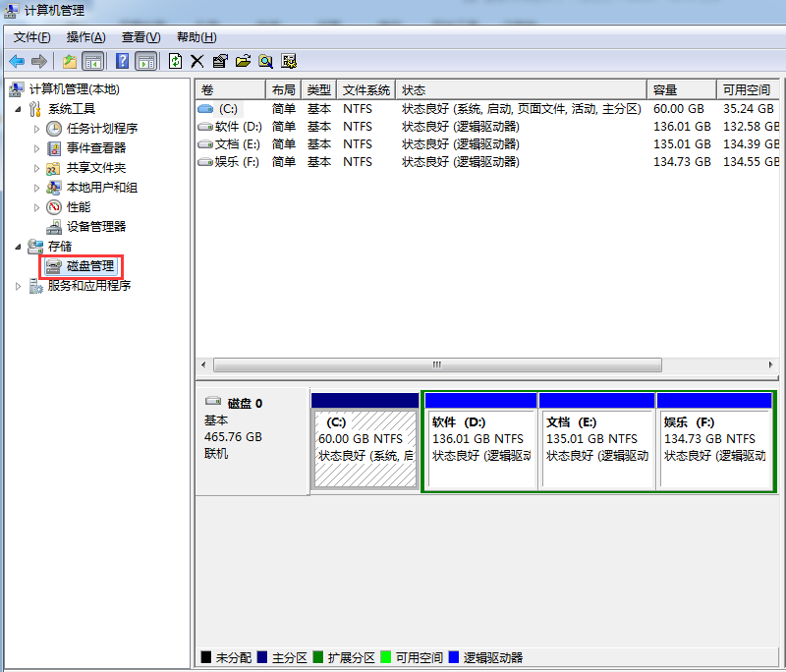Expand the 本地用户和组 node

coord(36,188)
